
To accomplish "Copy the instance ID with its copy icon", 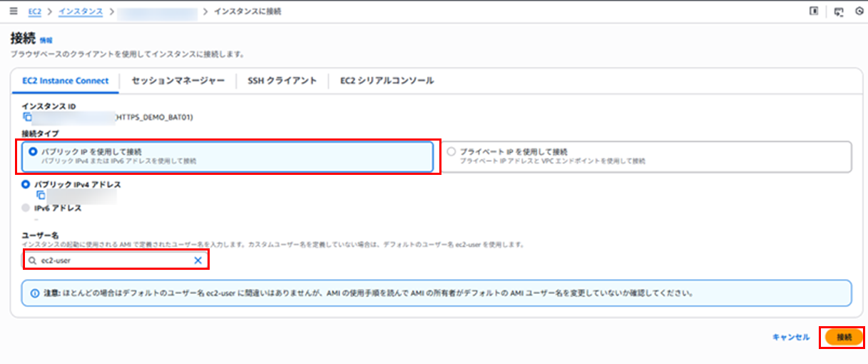I will click(x=27, y=116).
